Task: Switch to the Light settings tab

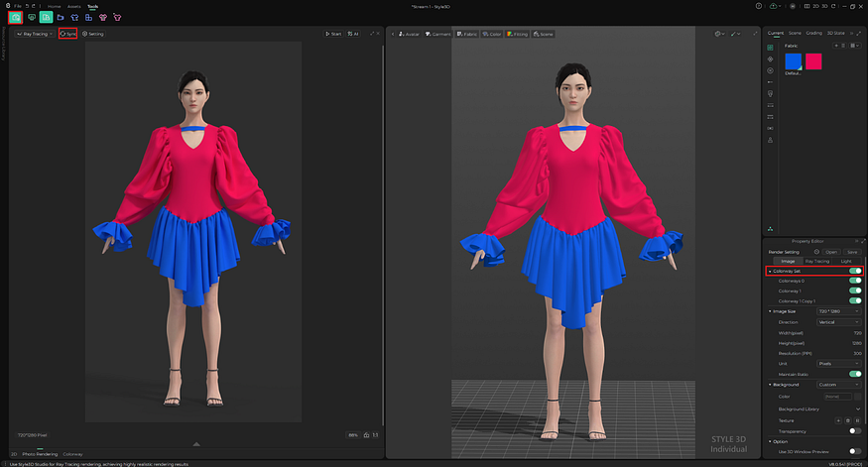Action: 846,261
